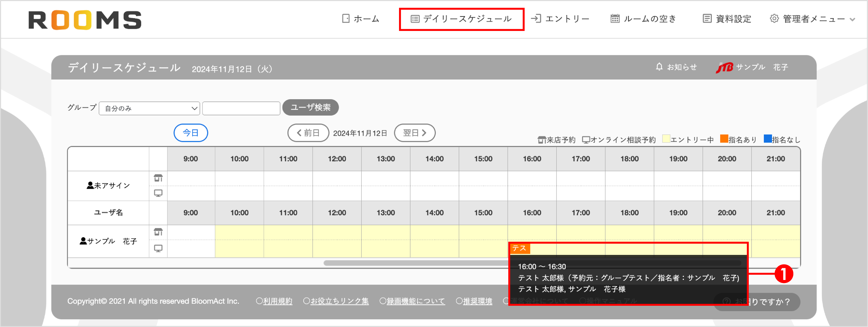Advance to the next day with 翌日
Viewport: 868px width, 327px height.
pos(415,133)
